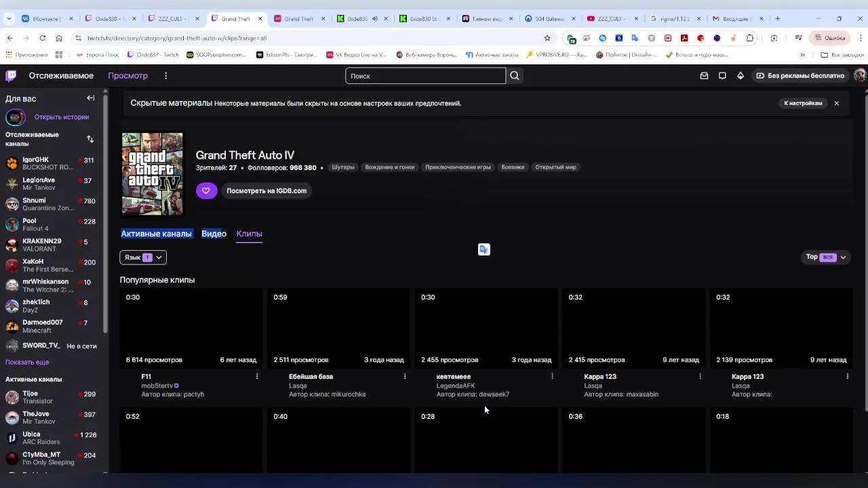Open the user avatar menu
The width and height of the screenshot is (868, 488).
(x=860, y=76)
